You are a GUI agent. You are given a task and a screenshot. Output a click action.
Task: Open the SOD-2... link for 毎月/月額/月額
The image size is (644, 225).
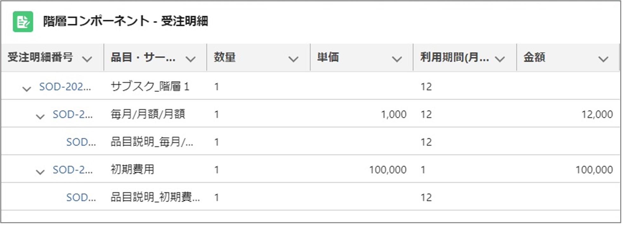pyautogui.click(x=72, y=114)
